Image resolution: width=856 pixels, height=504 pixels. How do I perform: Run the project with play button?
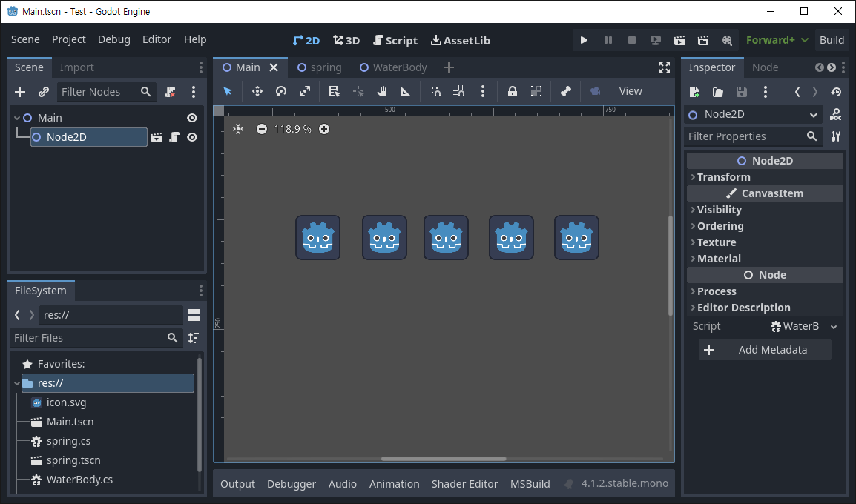coord(584,40)
